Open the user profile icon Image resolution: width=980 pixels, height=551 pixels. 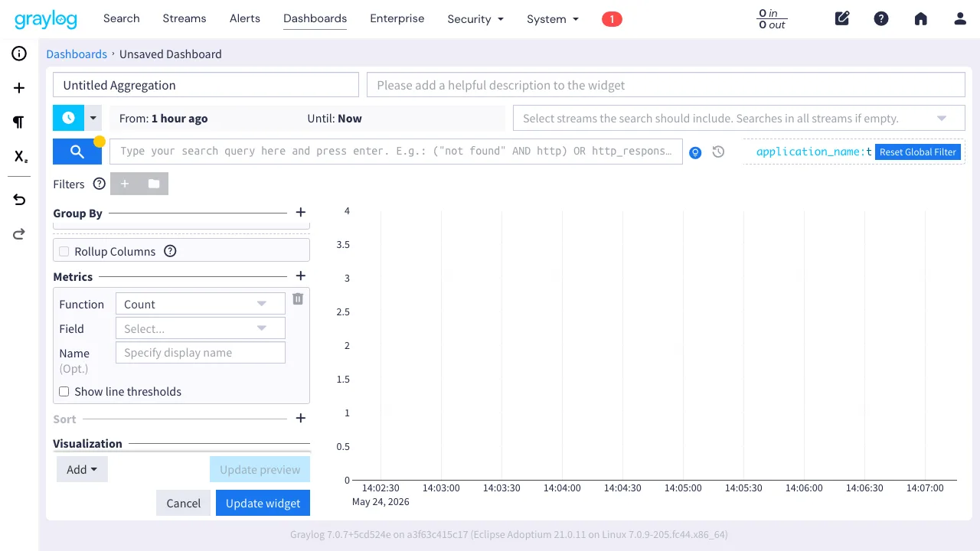(960, 19)
